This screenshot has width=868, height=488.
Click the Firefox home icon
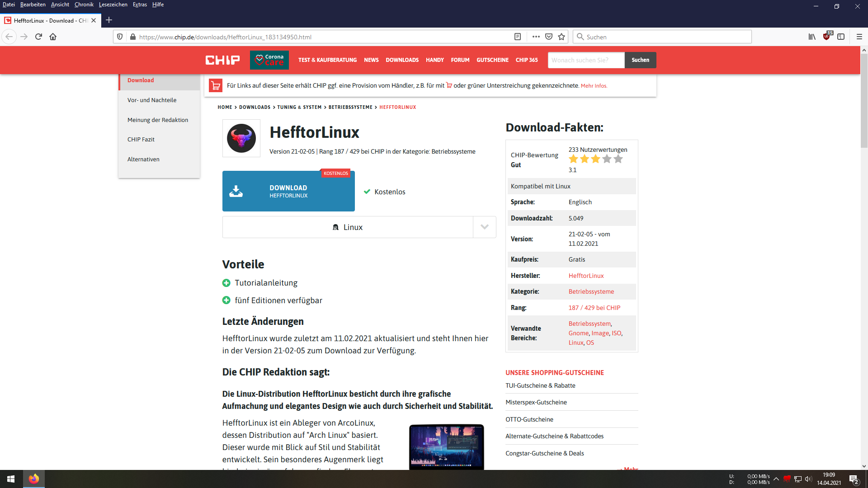(x=53, y=37)
